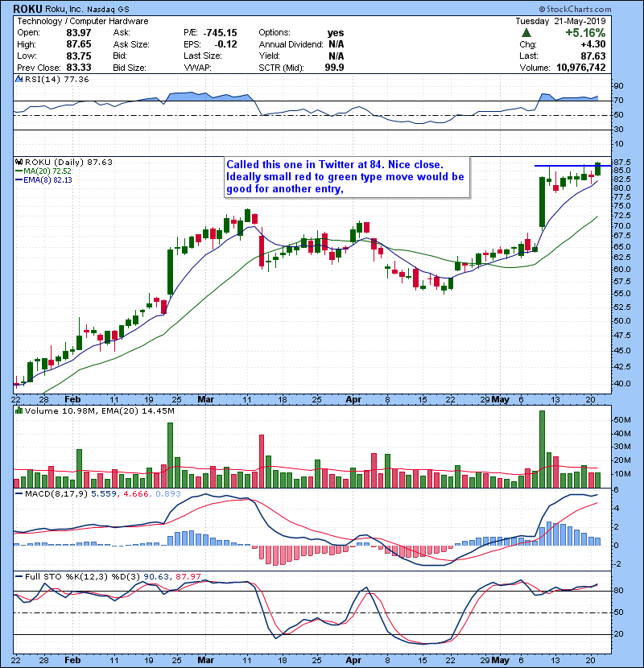Click the 'RSI(14) 77.36' indicator label
Screen dimensions: 644x668
tap(57, 79)
